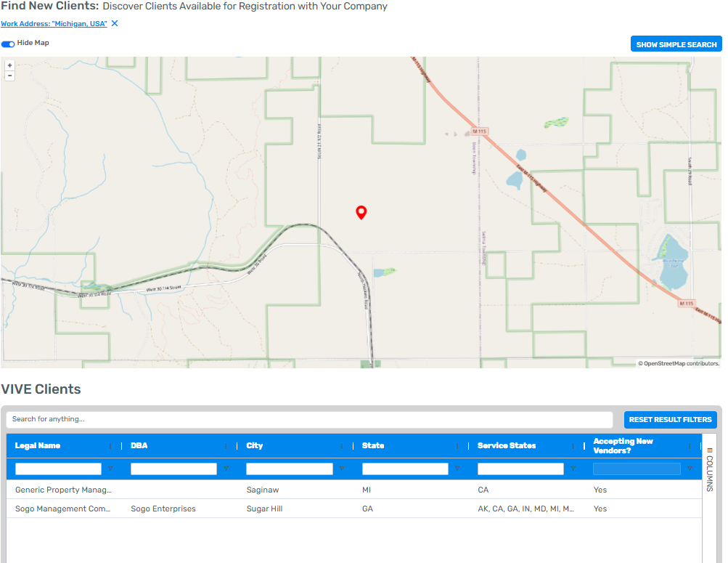
Task: Click the red location pin on map
Action: point(361,212)
